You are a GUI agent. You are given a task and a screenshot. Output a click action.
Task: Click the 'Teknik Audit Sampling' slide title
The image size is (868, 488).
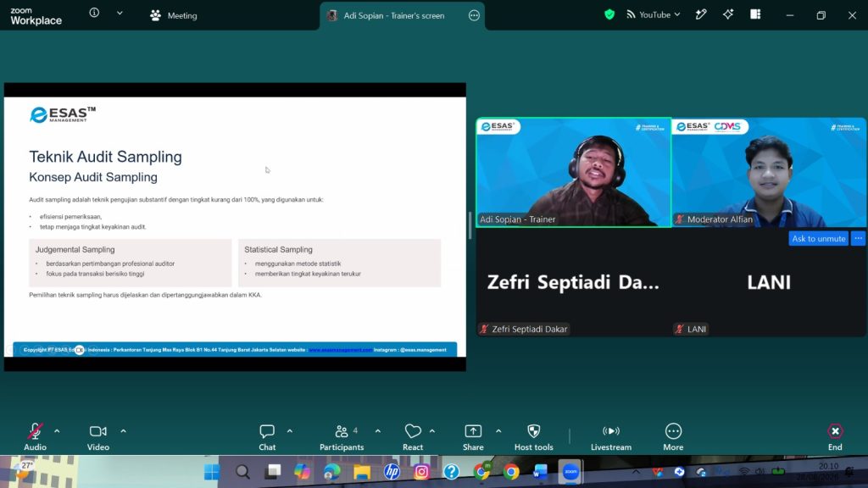coord(105,157)
